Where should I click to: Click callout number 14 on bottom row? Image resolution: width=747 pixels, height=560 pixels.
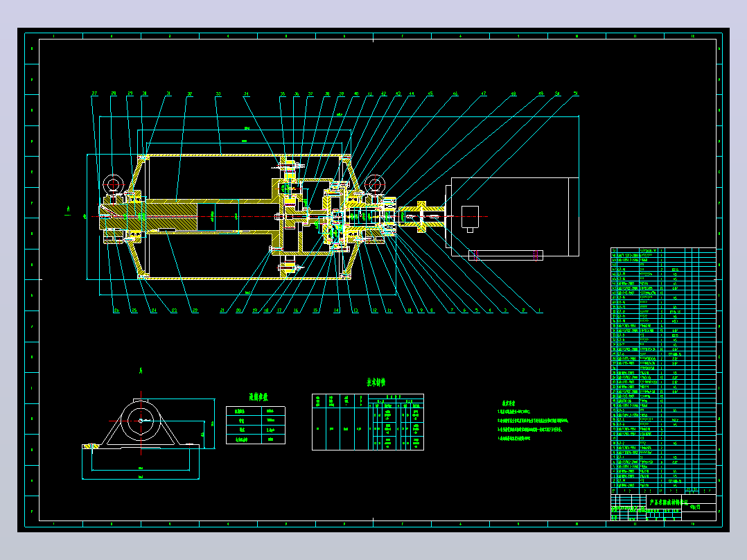[336, 310]
